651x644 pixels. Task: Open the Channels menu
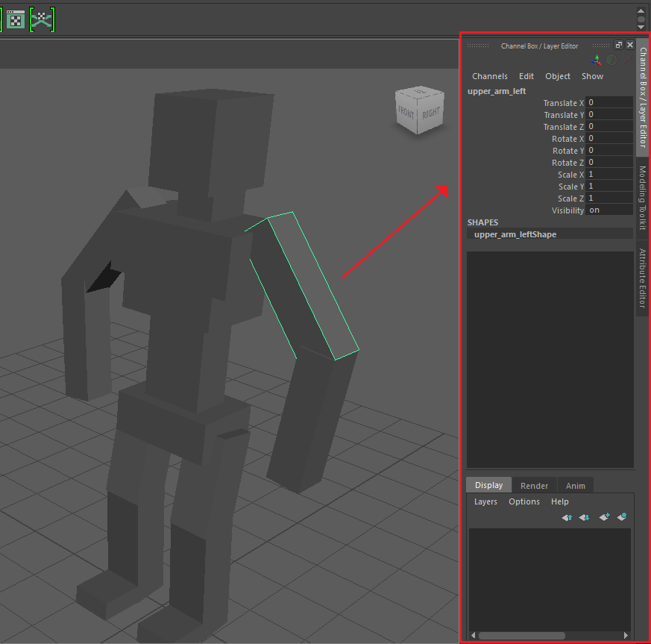click(489, 76)
